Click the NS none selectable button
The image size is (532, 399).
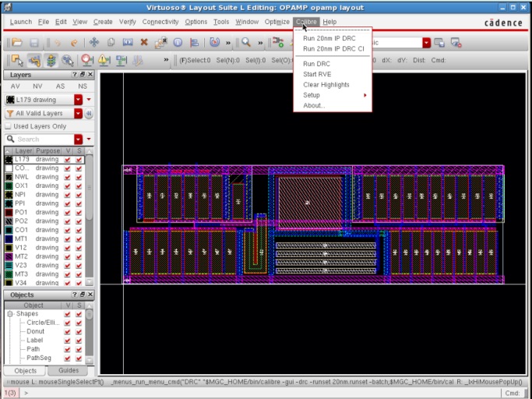pos(83,87)
